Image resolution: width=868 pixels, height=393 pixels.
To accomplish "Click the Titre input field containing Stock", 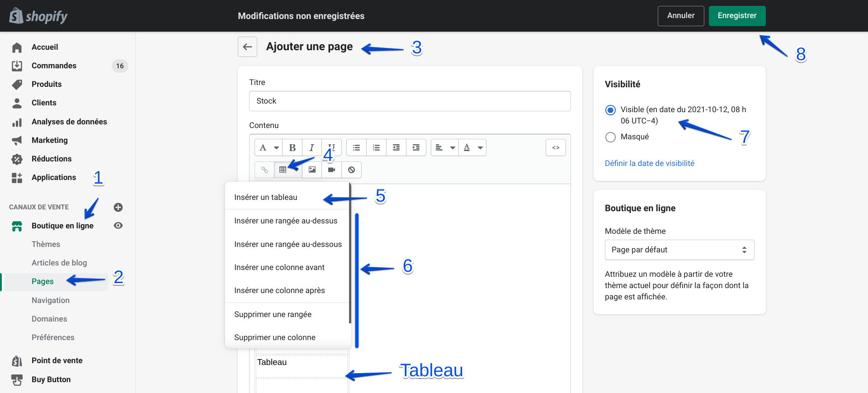I will coord(410,101).
